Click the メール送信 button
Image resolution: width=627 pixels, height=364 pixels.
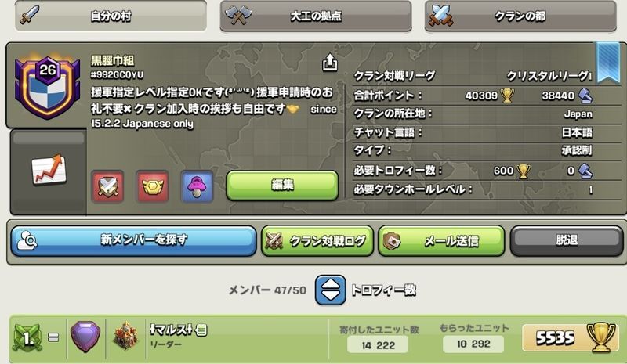click(x=441, y=240)
